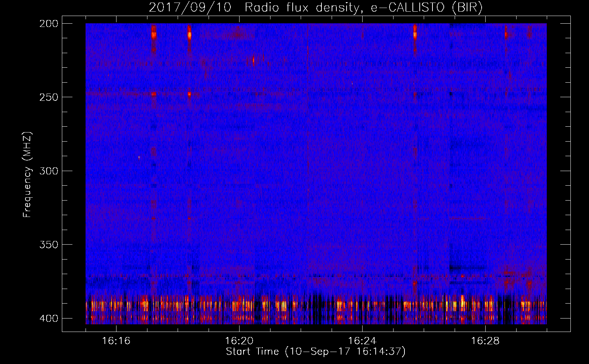Click the 400 frequency tick label
This screenshot has height=364, width=589.
pos(48,318)
